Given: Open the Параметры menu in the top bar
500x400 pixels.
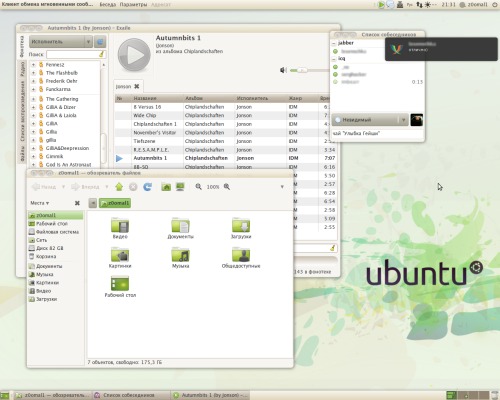Looking at the screenshot, I should pyautogui.click(x=133, y=4).
